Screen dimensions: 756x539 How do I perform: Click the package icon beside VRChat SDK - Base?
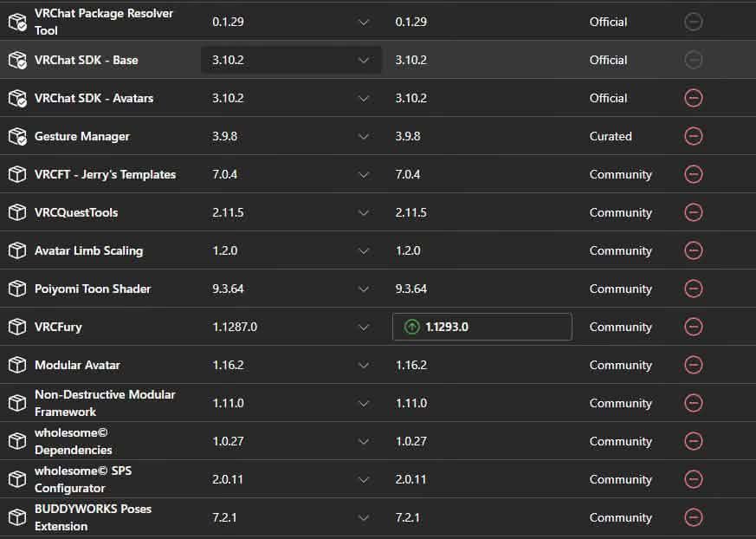(x=18, y=60)
